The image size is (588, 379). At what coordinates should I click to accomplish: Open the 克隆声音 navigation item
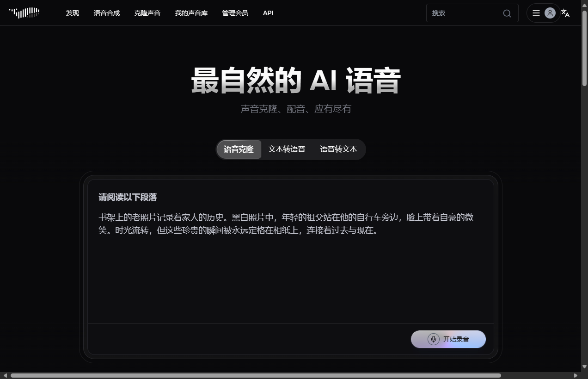point(147,13)
